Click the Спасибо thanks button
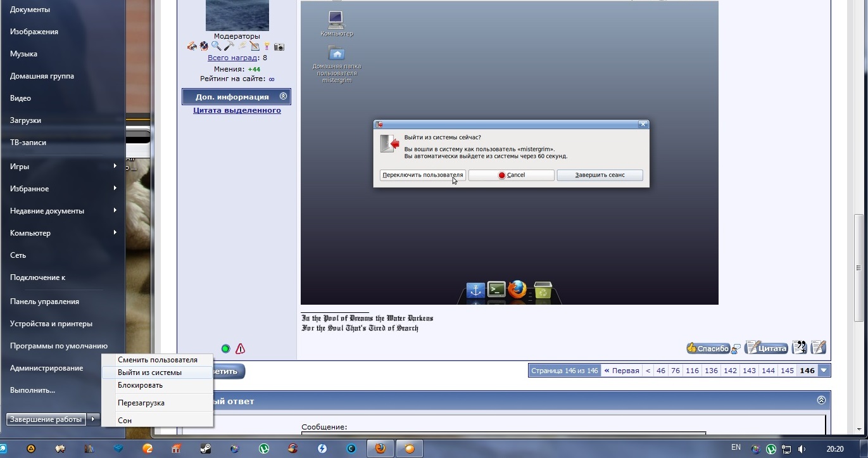The width and height of the screenshot is (868, 458). tap(708, 348)
